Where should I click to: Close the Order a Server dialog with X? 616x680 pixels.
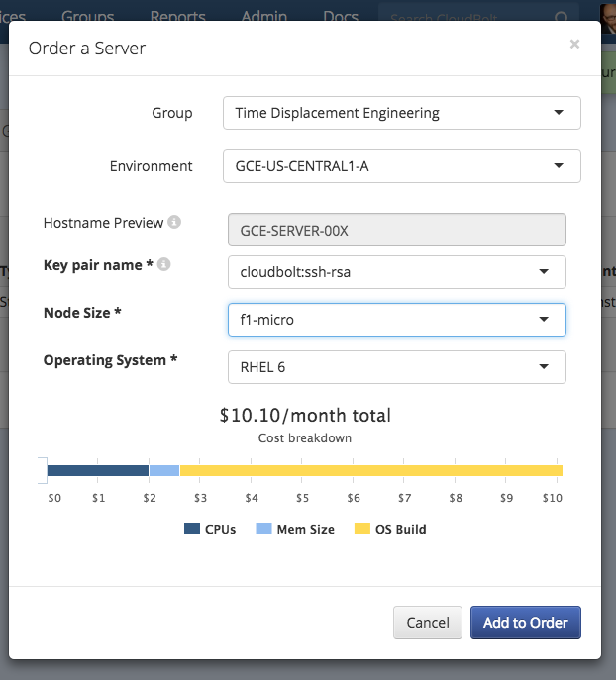tap(574, 45)
